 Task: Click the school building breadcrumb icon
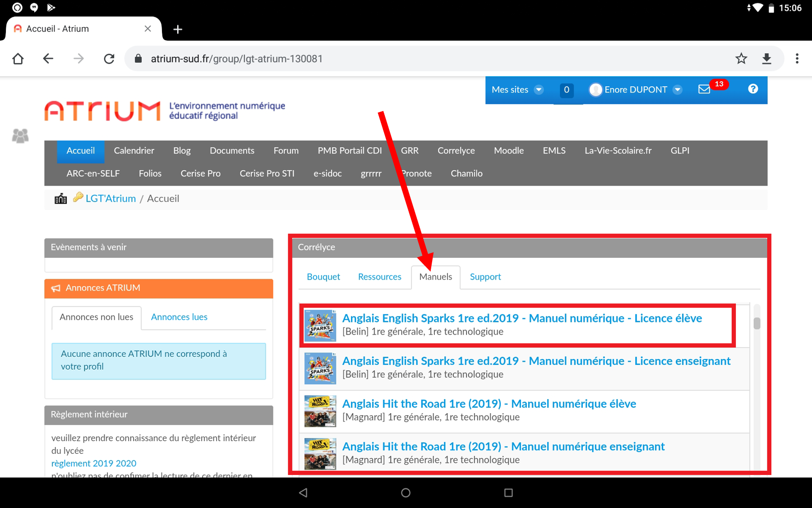[x=60, y=199]
